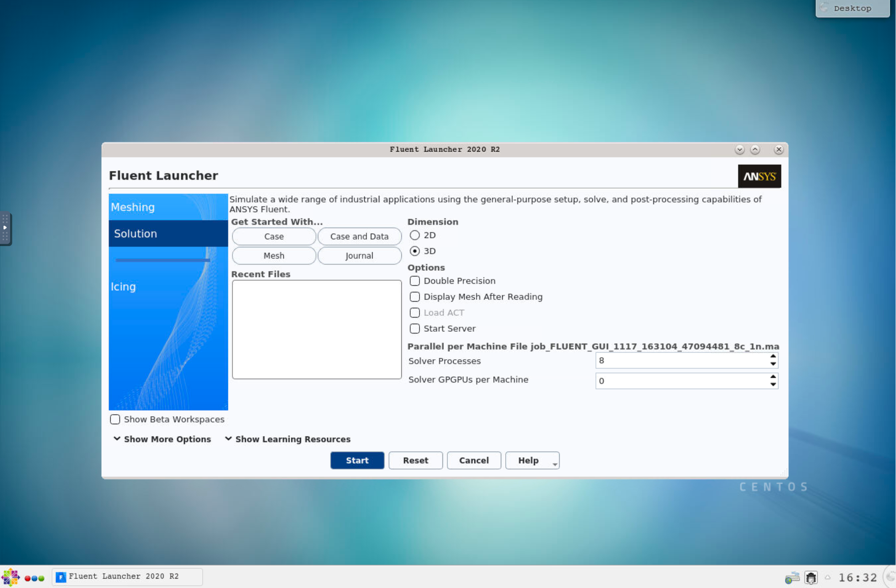896x588 pixels.
Task: Select the Icing workspace
Action: pos(123,287)
